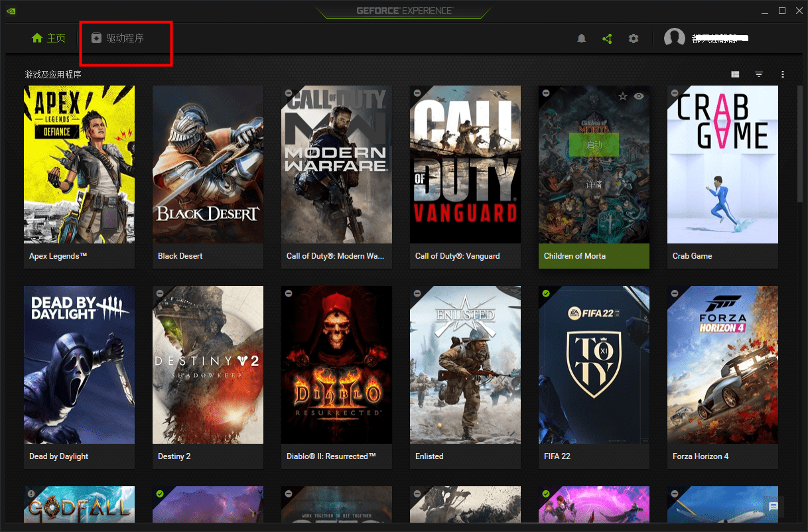Click the "Apex Legends™" title label
This screenshot has width=808, height=532.
click(58, 256)
